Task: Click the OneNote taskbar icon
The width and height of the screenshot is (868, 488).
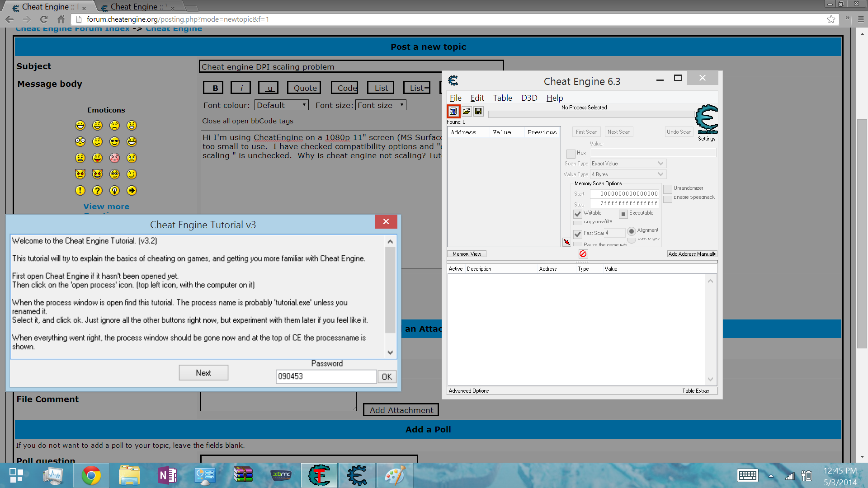Action: 167,475
